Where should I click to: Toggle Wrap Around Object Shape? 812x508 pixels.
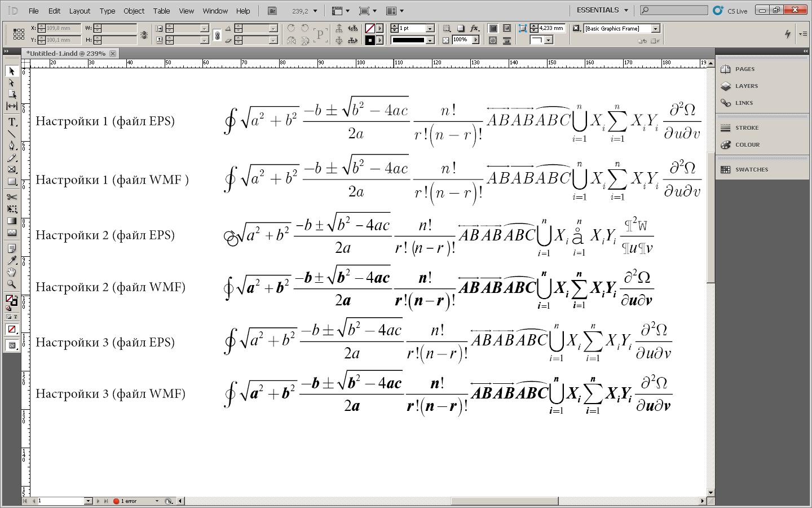[x=493, y=40]
